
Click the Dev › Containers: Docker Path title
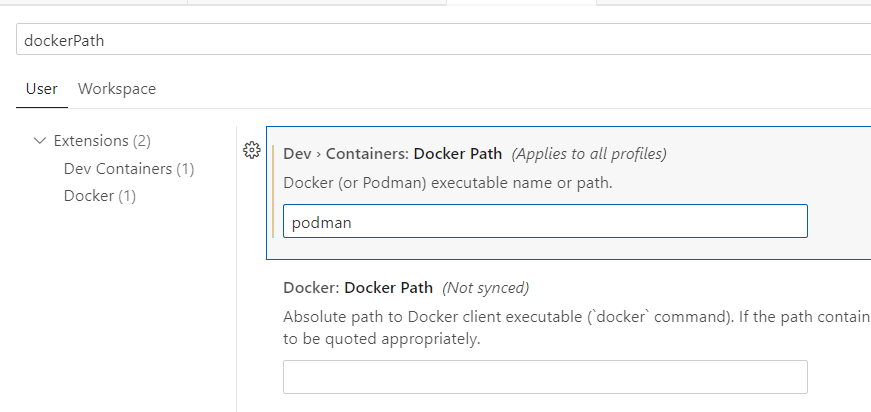click(x=393, y=153)
